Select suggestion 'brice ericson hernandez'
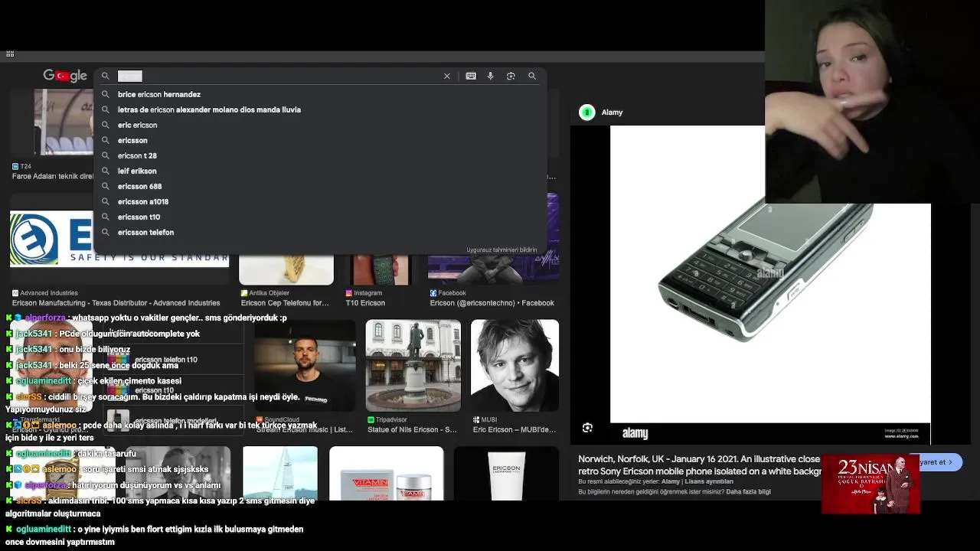This screenshot has height=551, width=980. tap(159, 94)
